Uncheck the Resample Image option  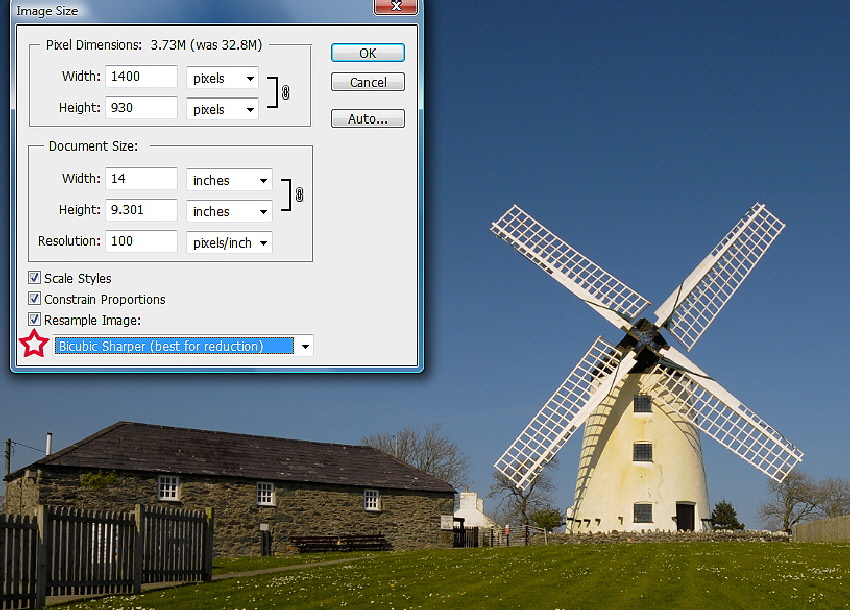(35, 320)
